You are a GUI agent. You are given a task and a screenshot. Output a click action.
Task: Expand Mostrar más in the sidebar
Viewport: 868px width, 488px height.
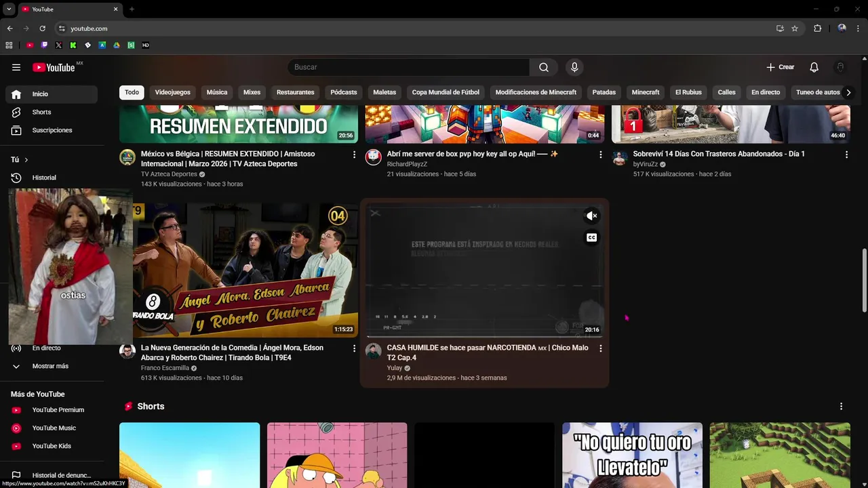tap(52, 366)
